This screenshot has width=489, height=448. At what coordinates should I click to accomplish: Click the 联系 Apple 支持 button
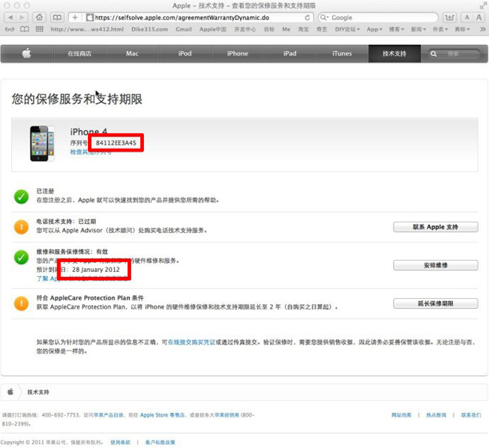(435, 227)
